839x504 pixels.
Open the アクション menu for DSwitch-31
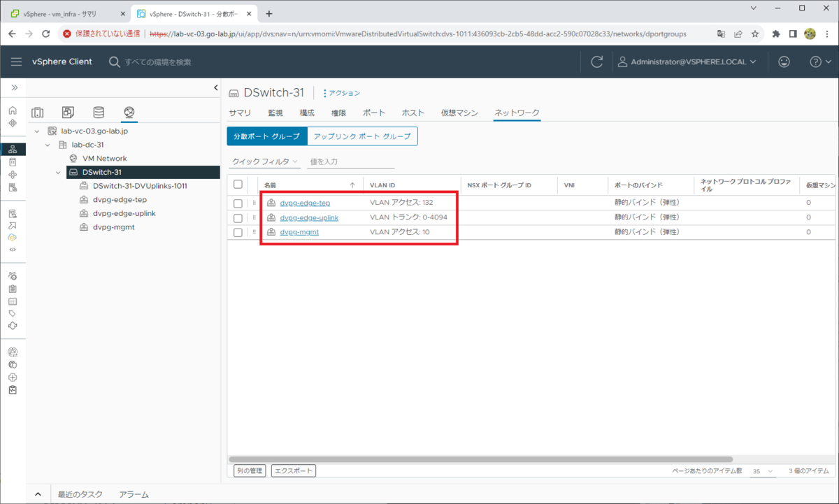342,93
